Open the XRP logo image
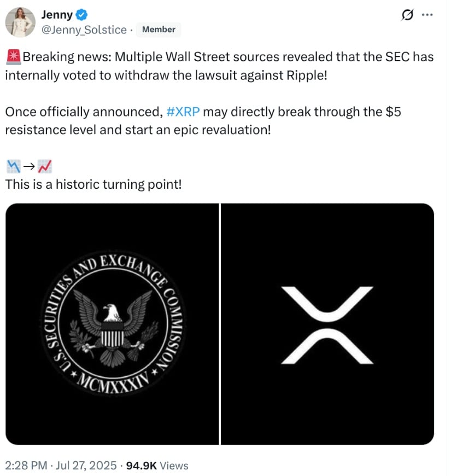 click(327, 324)
